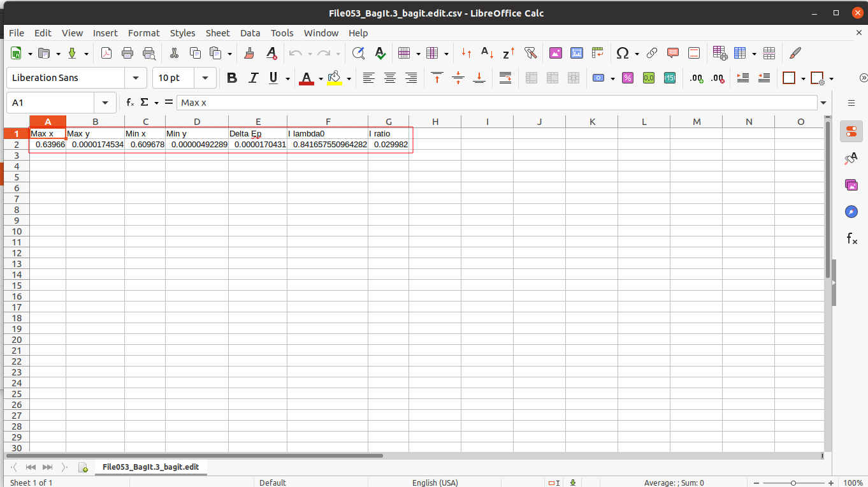Insert an image
Image resolution: width=868 pixels, height=487 pixels.
[x=555, y=53]
